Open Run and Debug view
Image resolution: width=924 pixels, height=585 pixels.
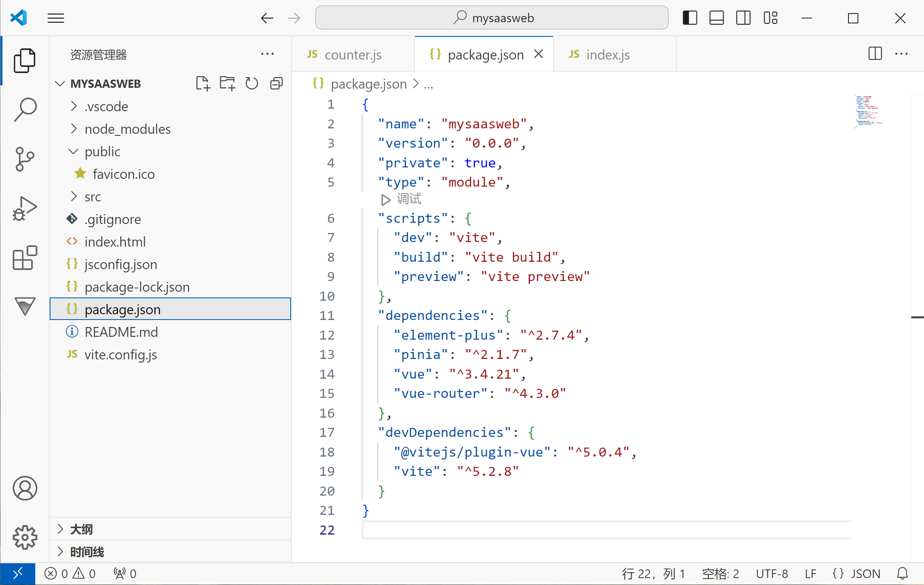click(25, 208)
